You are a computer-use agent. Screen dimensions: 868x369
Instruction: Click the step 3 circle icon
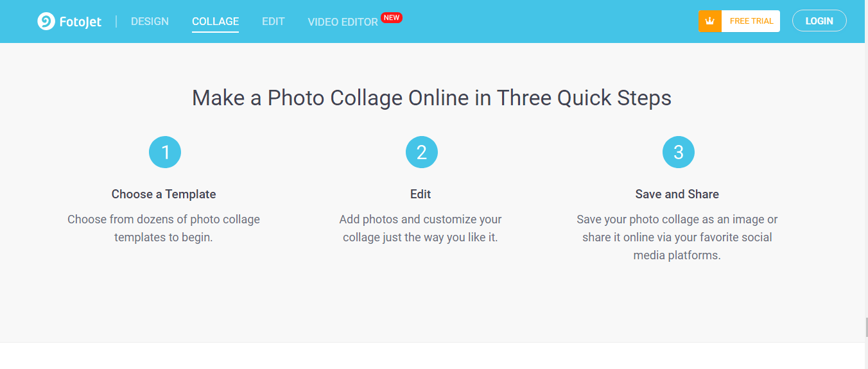pyautogui.click(x=678, y=152)
